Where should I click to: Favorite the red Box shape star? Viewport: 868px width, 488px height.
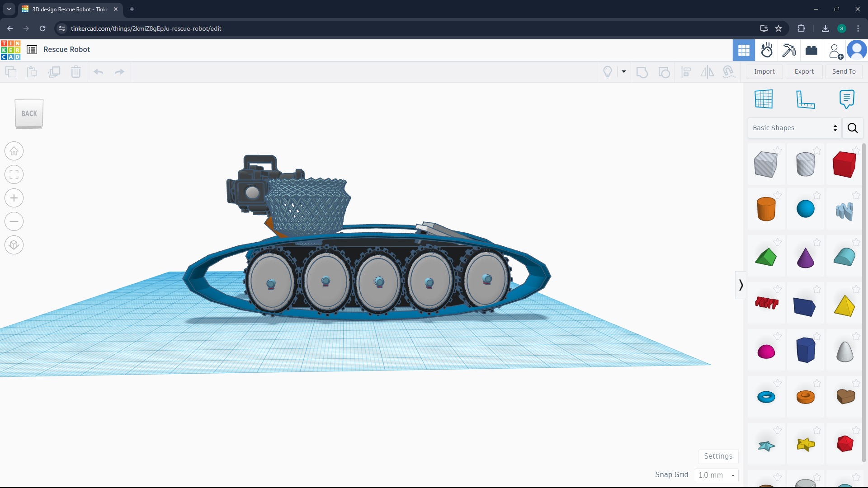(x=856, y=150)
